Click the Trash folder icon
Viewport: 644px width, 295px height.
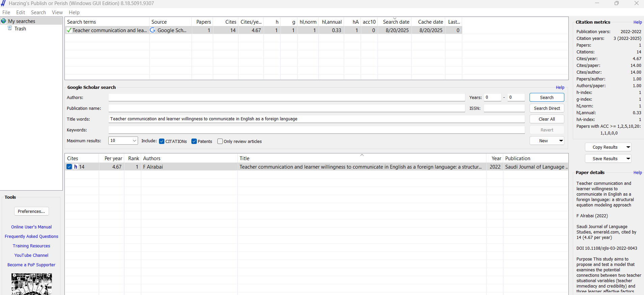(10, 28)
